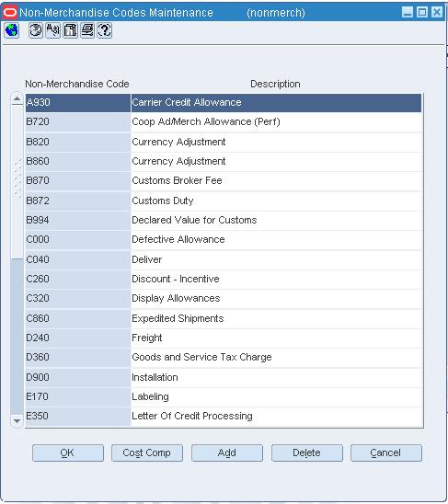Click the Cost Comp button
This screenshot has width=448, height=504.
[x=147, y=452]
